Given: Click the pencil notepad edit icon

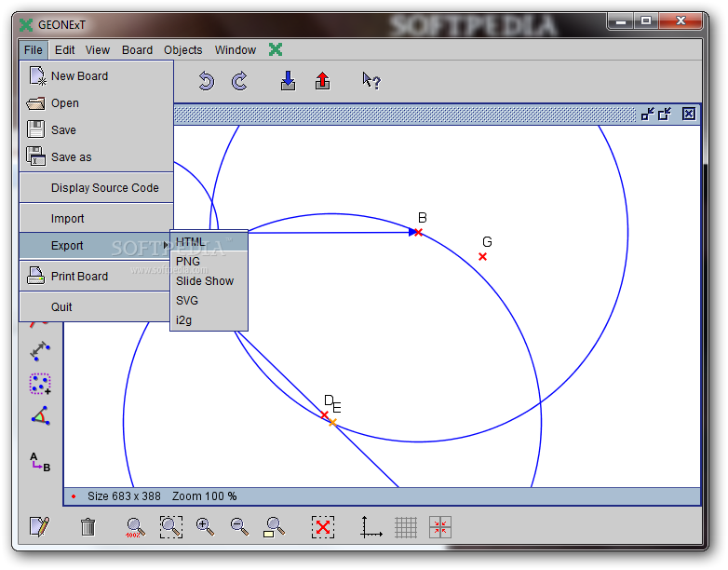Looking at the screenshot, I should [x=39, y=527].
